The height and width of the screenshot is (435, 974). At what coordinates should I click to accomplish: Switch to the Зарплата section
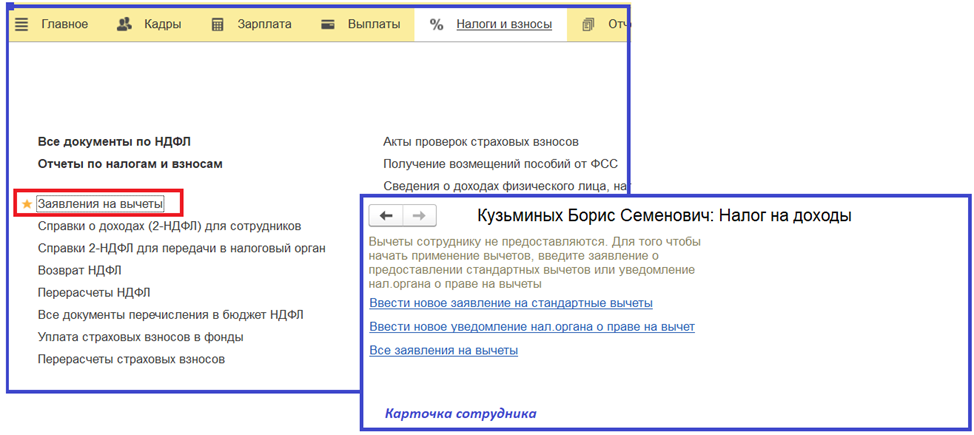[264, 25]
